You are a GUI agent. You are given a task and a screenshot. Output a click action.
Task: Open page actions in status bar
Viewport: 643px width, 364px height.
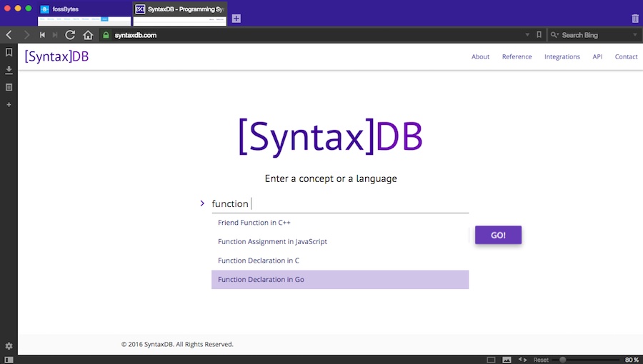522,360
